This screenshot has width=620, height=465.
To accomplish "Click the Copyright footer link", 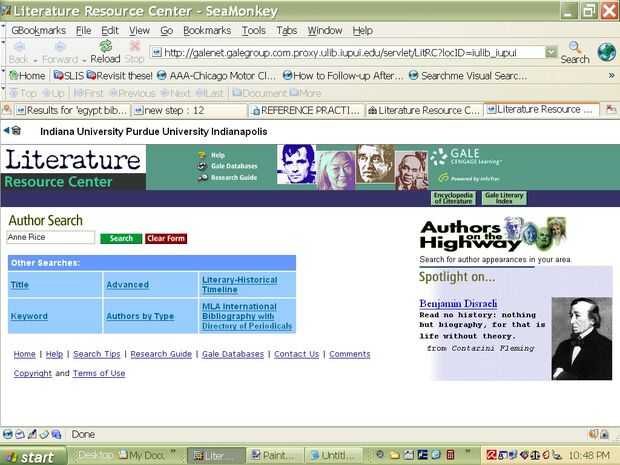I will click(33, 373).
